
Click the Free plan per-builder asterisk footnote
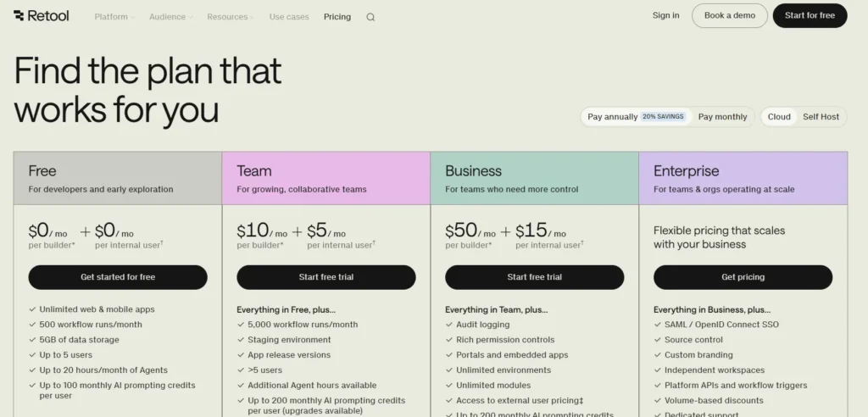(74, 245)
